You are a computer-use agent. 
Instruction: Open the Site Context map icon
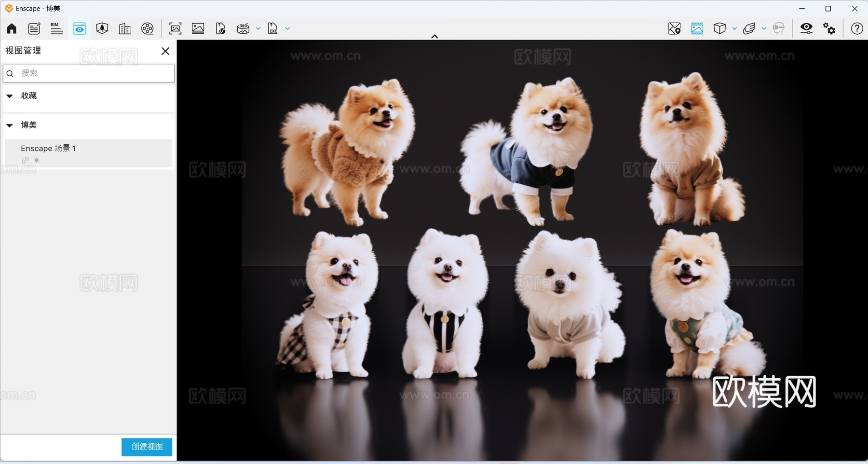[x=102, y=28]
